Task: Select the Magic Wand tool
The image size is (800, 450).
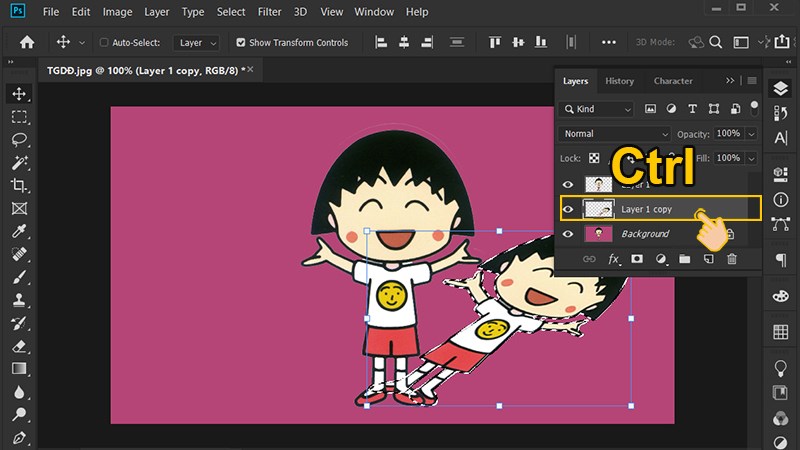Action: pyautogui.click(x=19, y=162)
